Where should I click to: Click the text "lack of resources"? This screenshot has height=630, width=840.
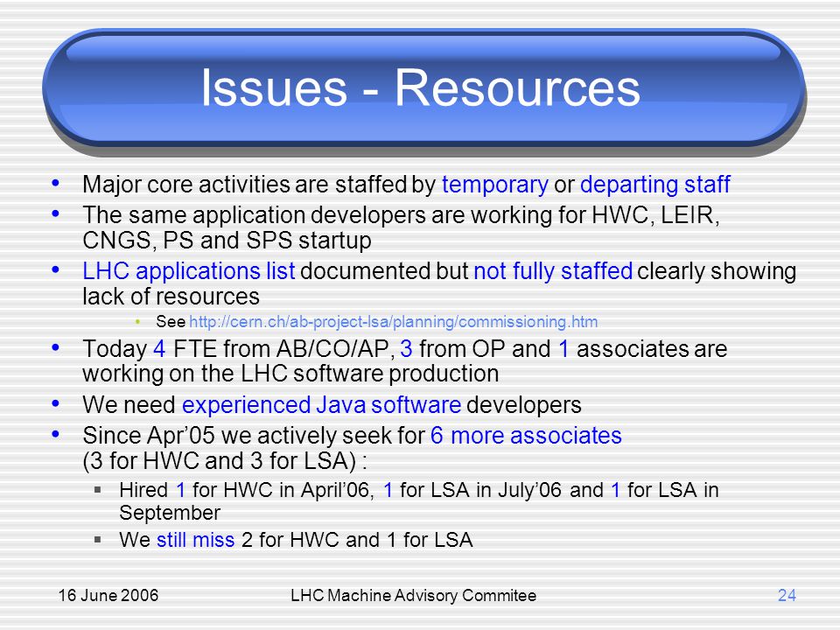coord(171,297)
